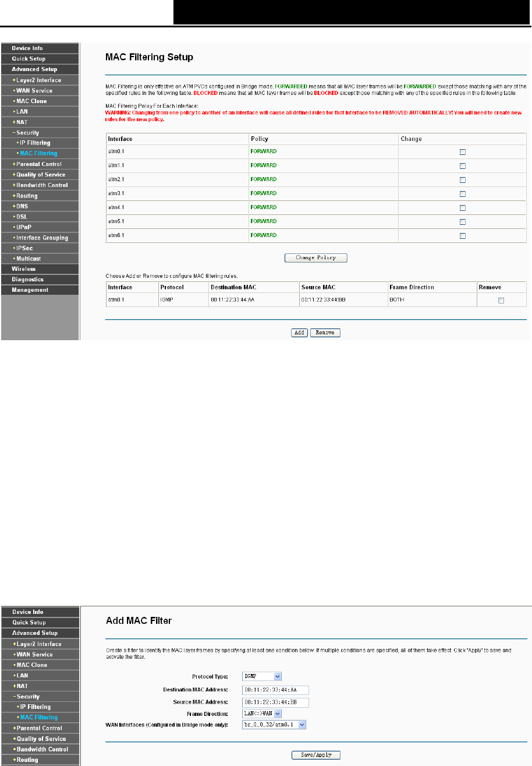The height and width of the screenshot is (766, 532).
Task: Click the Change Policy button
Action: [316, 257]
